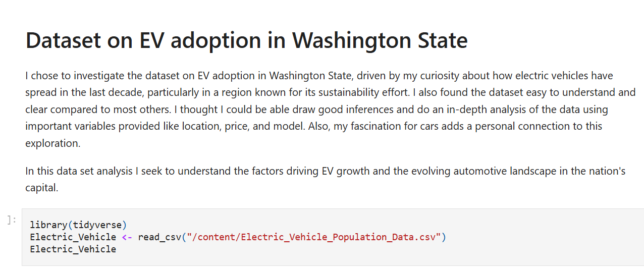This screenshot has width=644, height=270.
Task: Click the word 'exploration.' ending first paragraph
Action: pyautogui.click(x=53, y=143)
